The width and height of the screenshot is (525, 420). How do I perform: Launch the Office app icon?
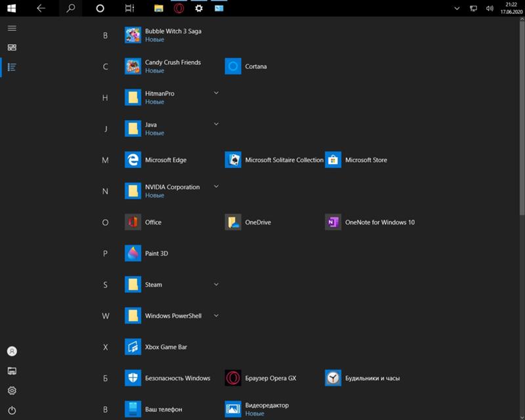tap(133, 222)
